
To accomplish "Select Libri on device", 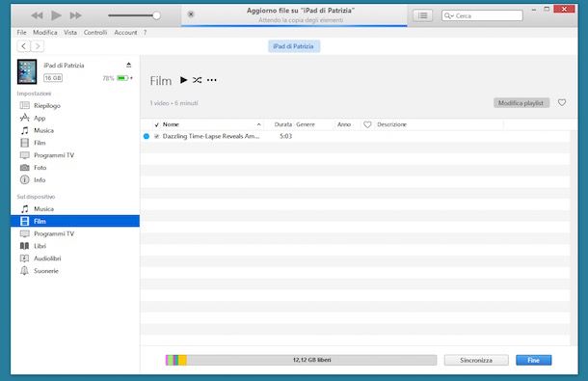I will (40, 246).
